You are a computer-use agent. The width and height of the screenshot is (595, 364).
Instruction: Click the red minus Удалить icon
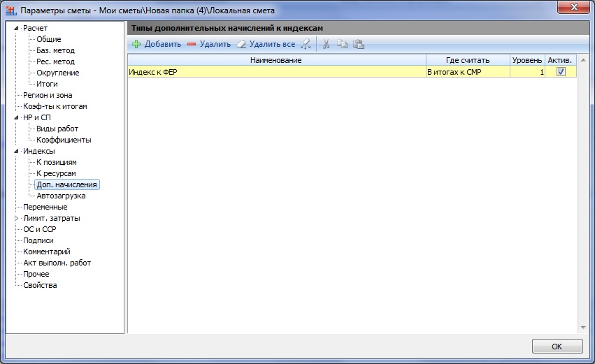[x=192, y=44]
